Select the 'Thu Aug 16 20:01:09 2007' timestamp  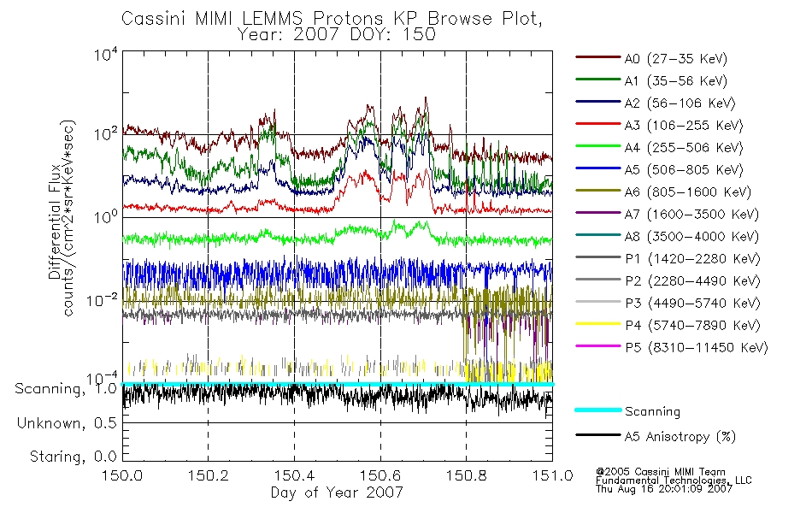tap(664, 489)
